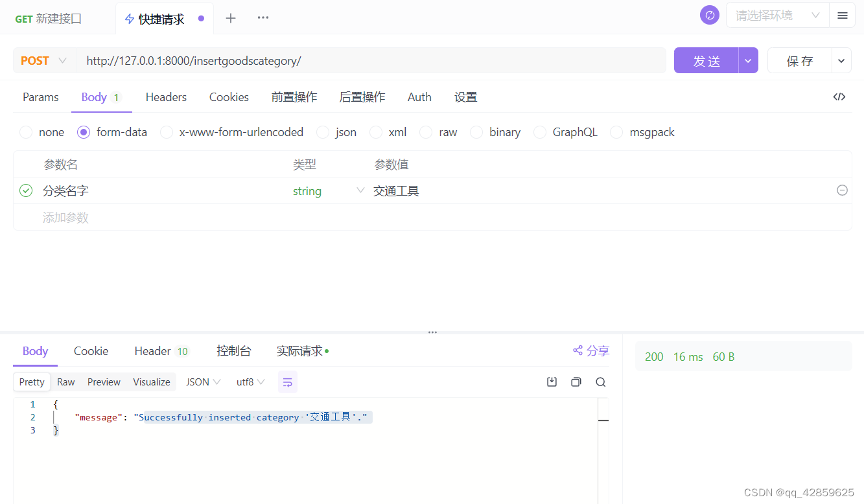The height and width of the screenshot is (504, 864).
Task: Open the utf8 encoding dropdown
Action: click(251, 382)
